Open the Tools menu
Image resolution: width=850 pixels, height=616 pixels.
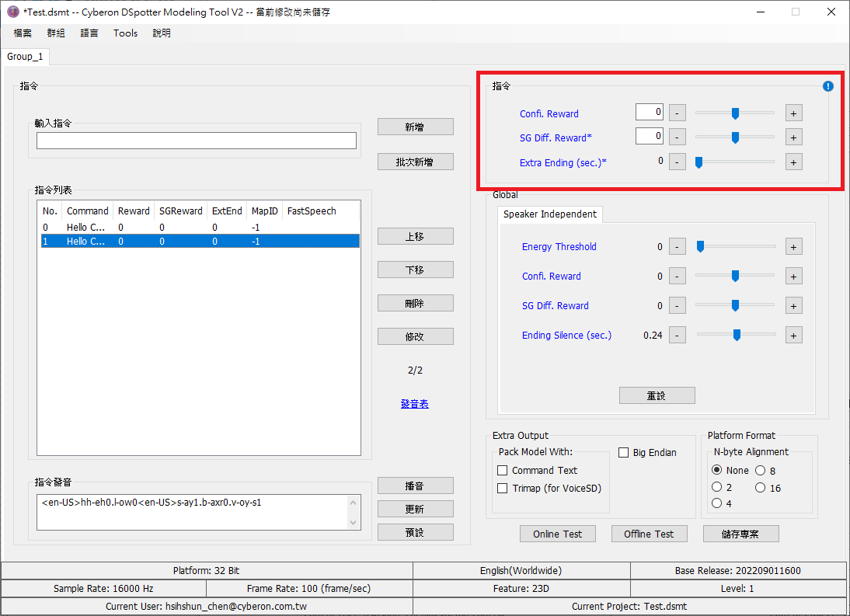125,33
